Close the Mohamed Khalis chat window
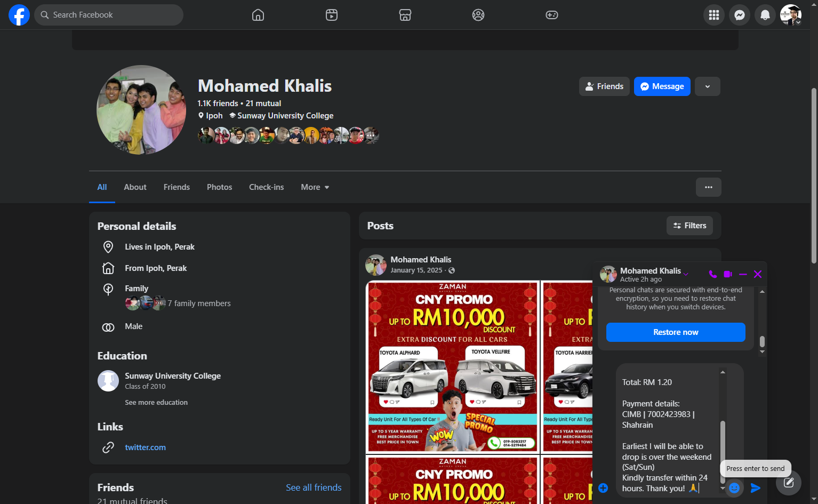The image size is (818, 504). point(758,274)
